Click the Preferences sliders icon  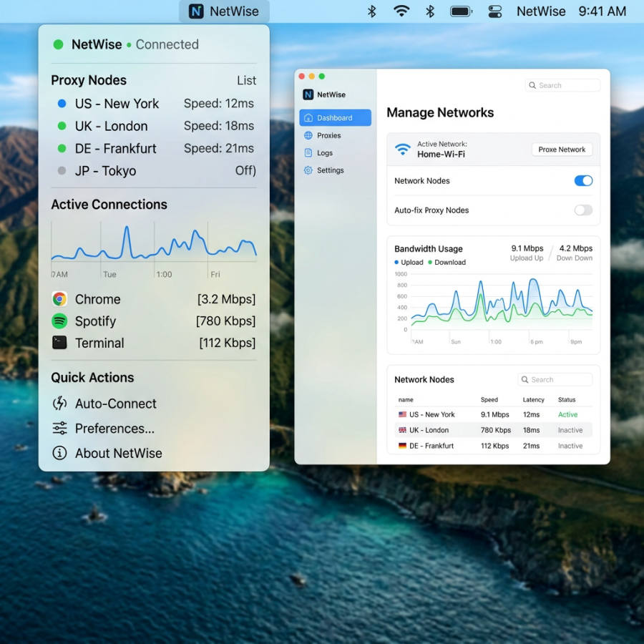click(59, 428)
